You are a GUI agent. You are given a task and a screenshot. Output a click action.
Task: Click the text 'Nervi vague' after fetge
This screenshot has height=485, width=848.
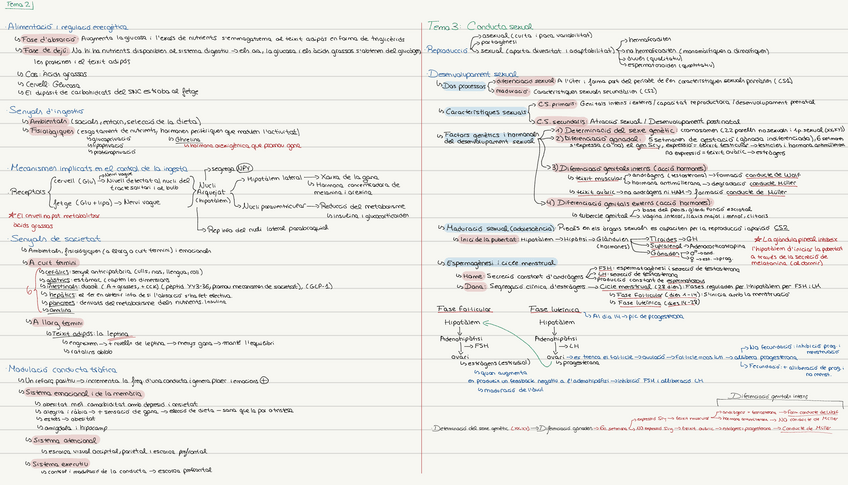(142, 202)
